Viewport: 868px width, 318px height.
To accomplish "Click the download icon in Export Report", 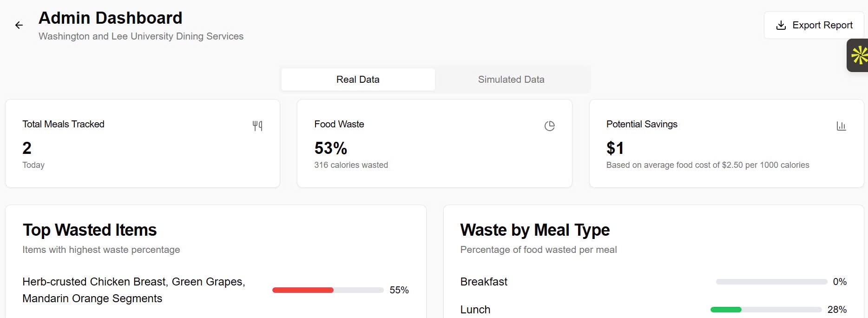I will point(781,25).
